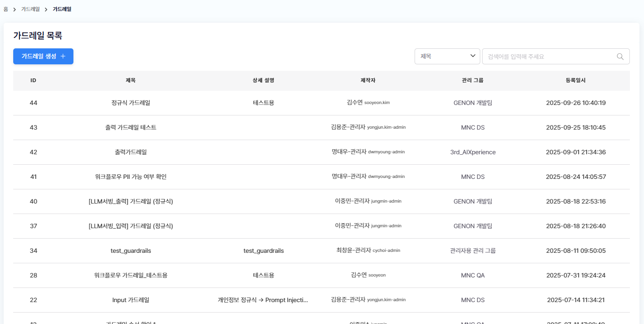644x324 pixels.
Task: Click the middle 가드레일 breadcrumb link
Action: coord(31,9)
